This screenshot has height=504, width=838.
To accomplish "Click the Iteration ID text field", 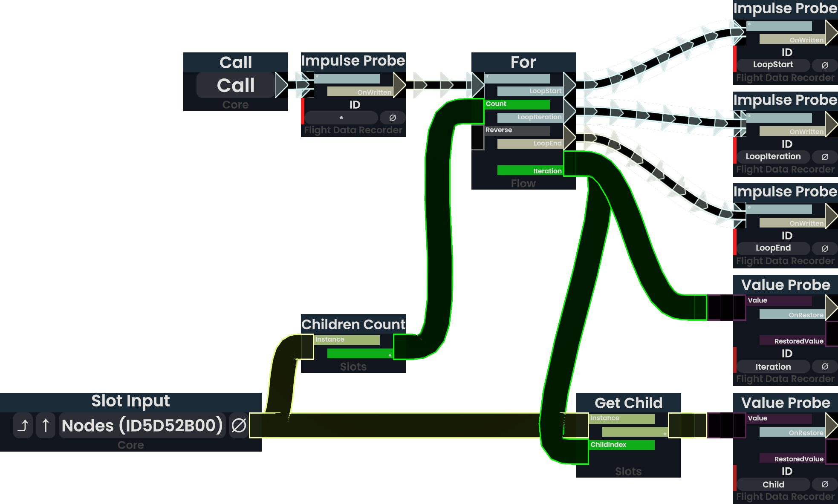I will pos(773,366).
